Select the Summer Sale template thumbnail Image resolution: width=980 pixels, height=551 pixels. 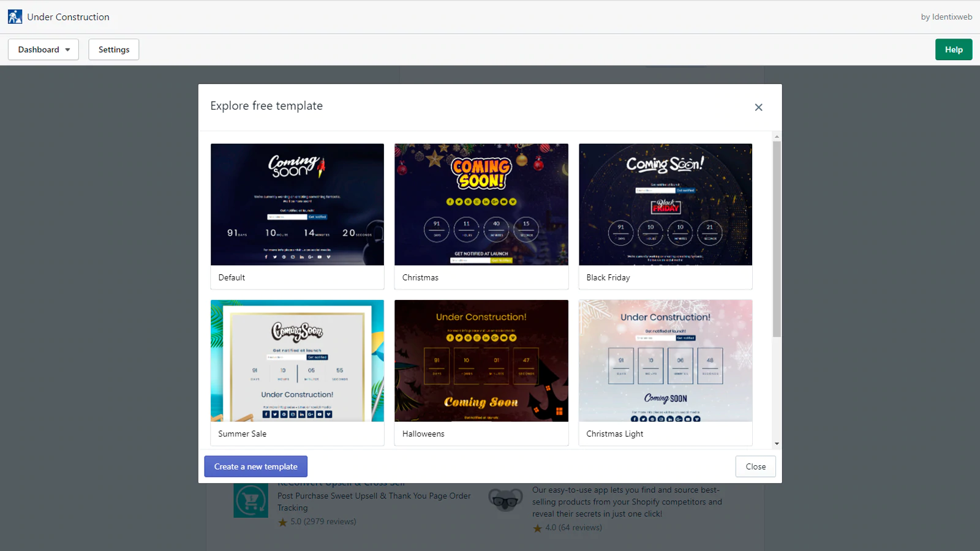pyautogui.click(x=297, y=361)
